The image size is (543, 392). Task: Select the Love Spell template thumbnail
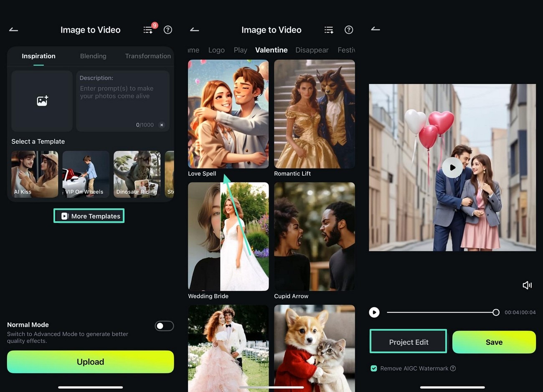pos(228,114)
